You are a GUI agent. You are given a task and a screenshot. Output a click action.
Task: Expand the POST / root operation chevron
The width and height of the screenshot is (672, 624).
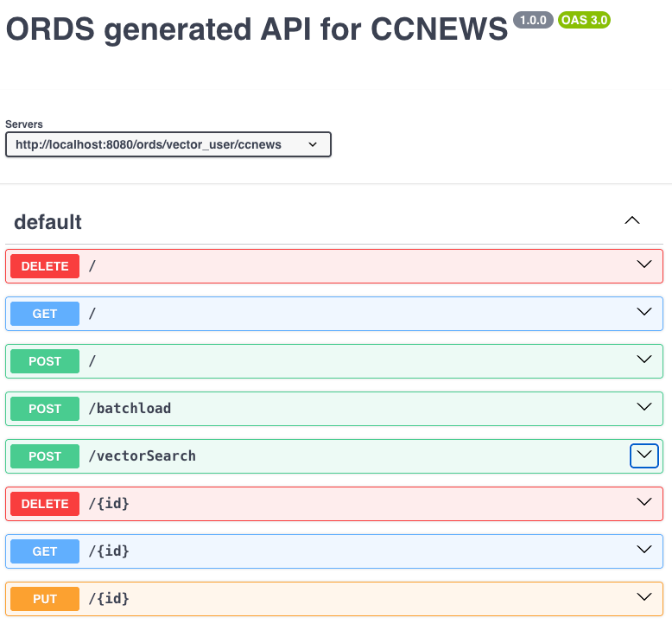click(643, 360)
